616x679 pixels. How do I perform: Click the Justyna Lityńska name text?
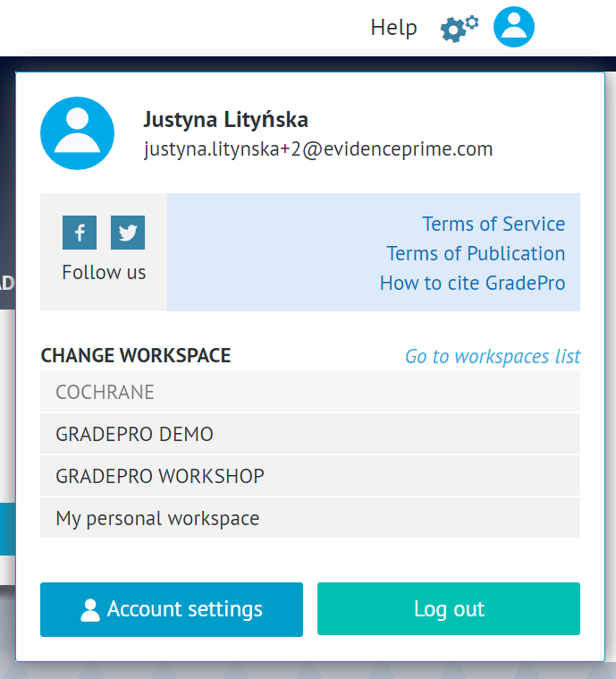click(x=225, y=120)
